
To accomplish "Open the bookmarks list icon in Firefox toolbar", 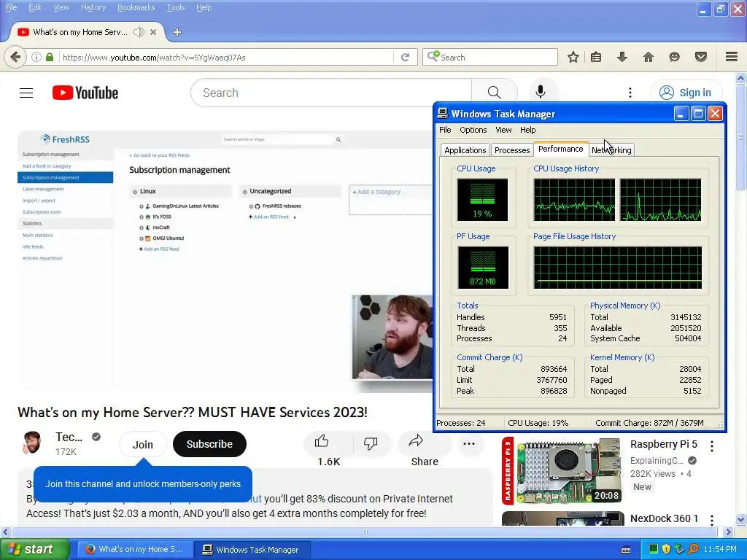I will click(x=595, y=57).
